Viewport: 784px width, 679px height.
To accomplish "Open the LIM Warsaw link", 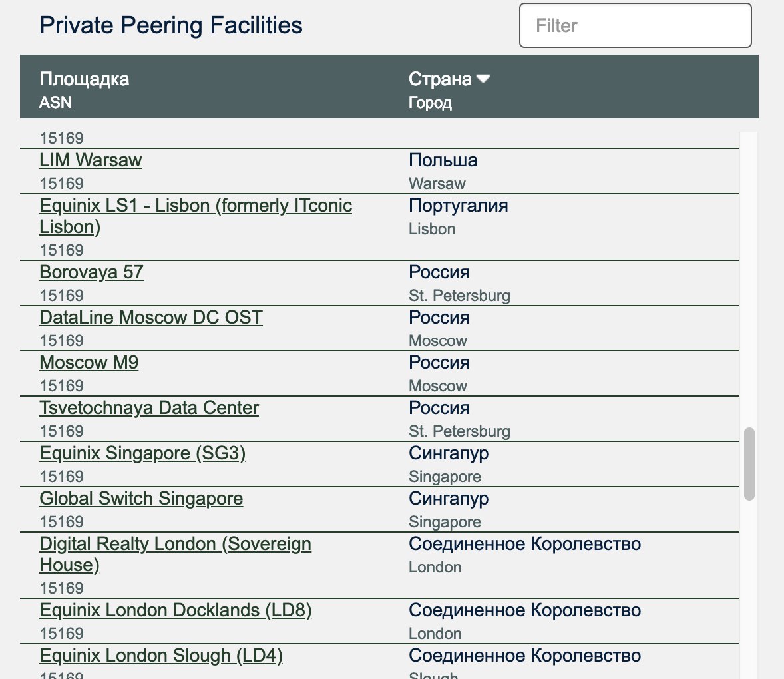I will (x=91, y=160).
